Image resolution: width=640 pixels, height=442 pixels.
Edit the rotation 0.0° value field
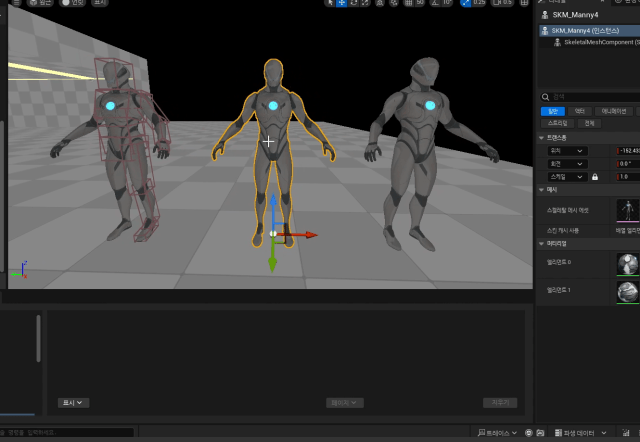click(x=628, y=164)
